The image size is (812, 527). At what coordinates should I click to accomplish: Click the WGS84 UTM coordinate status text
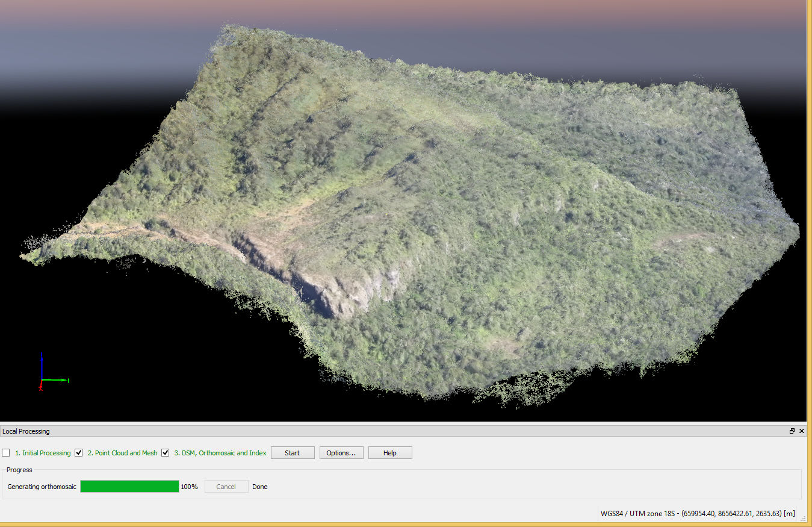point(697,514)
